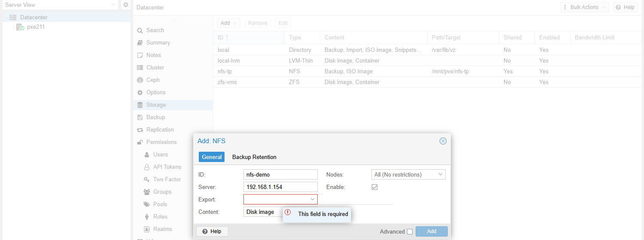Select the local-lvm storage row
The width and height of the screenshot is (644, 240).
point(427,61)
